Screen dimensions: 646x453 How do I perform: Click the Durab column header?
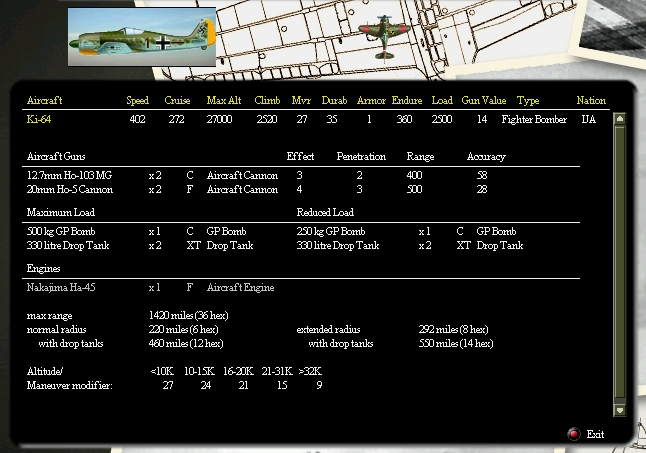pyautogui.click(x=334, y=100)
